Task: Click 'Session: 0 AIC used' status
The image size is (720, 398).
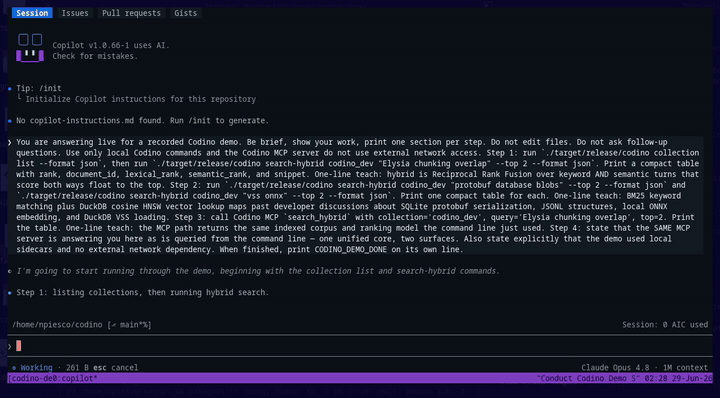Action: [665, 325]
